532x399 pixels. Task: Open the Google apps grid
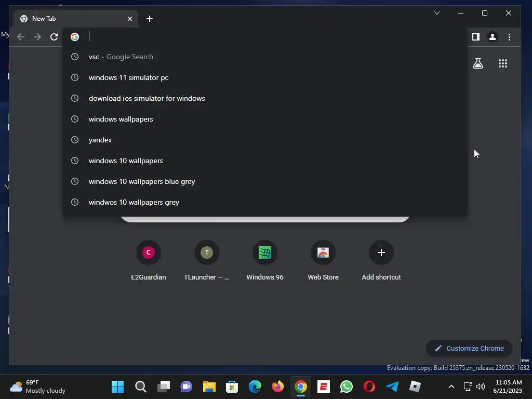tap(503, 63)
